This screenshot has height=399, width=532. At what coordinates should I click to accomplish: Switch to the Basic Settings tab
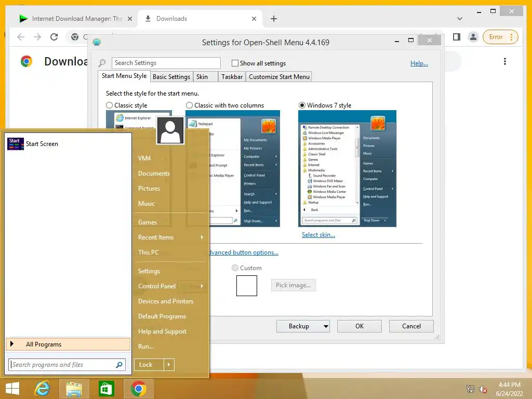point(171,77)
